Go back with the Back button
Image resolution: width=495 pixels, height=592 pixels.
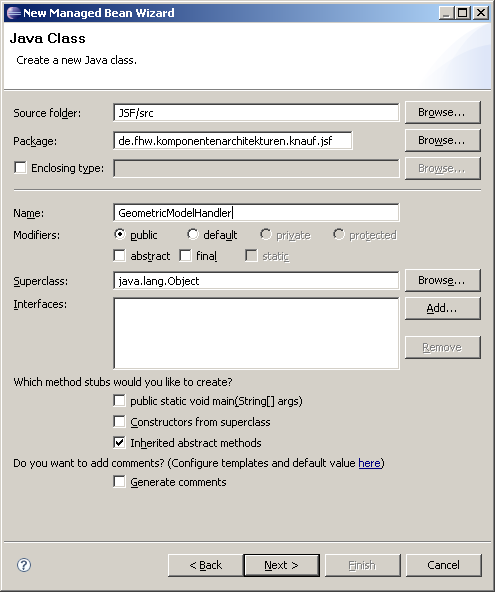point(205,565)
